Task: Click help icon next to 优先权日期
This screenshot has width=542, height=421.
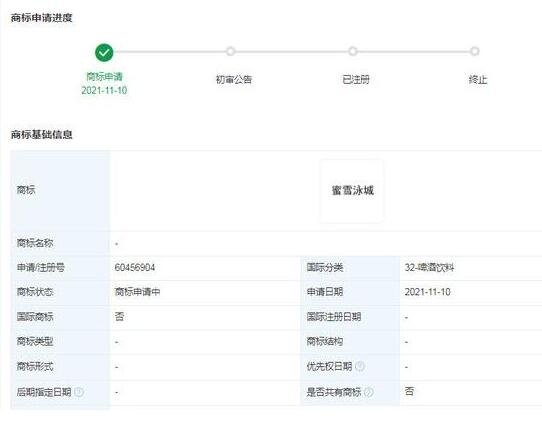Action: coord(360,366)
